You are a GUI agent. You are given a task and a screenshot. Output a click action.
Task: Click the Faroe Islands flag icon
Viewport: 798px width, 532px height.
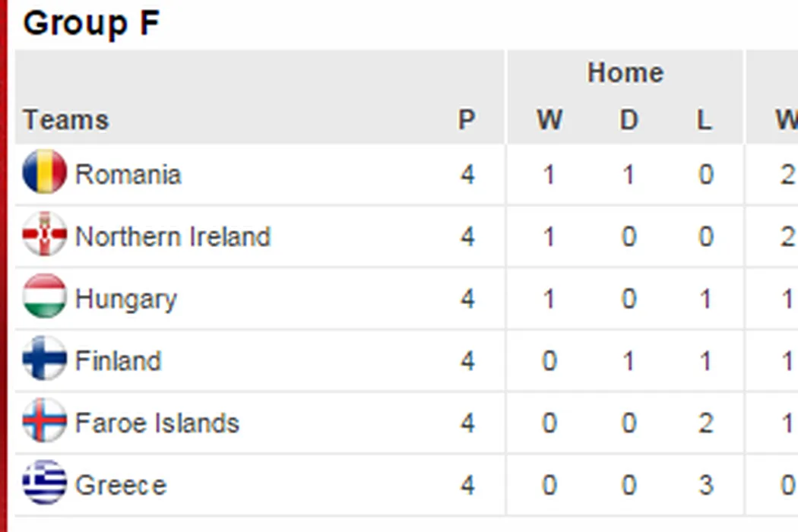pos(45,421)
